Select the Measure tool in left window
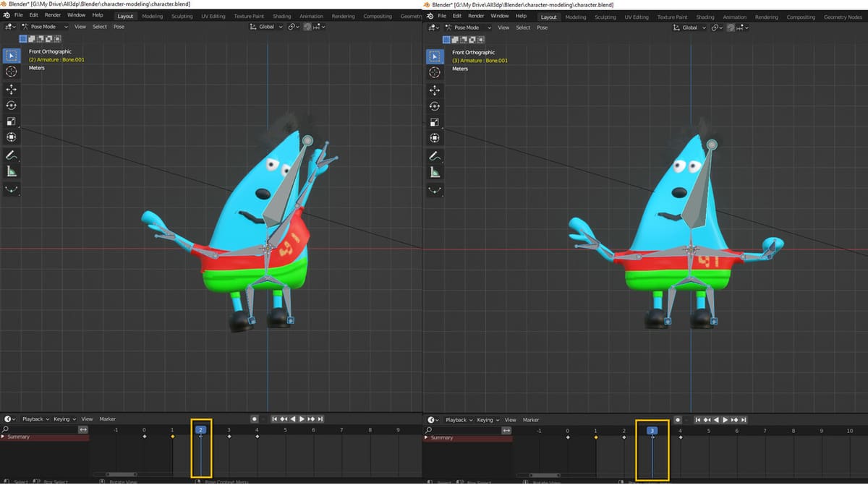 (x=12, y=171)
